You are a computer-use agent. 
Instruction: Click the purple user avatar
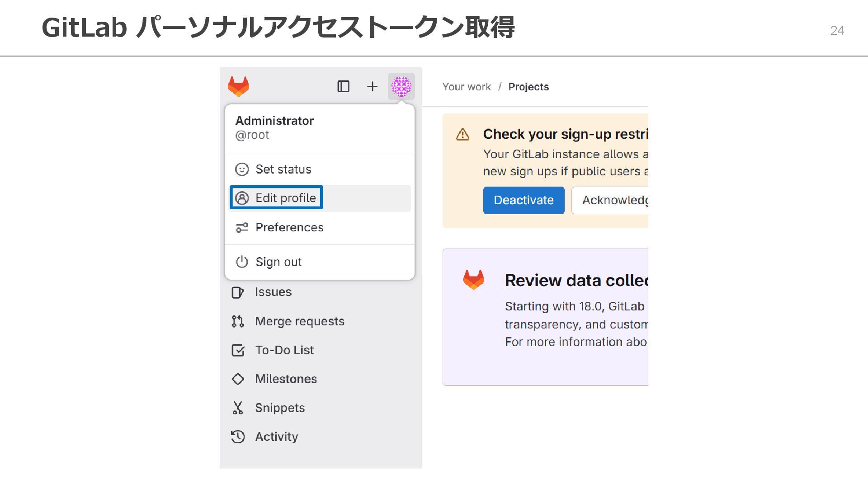click(401, 86)
